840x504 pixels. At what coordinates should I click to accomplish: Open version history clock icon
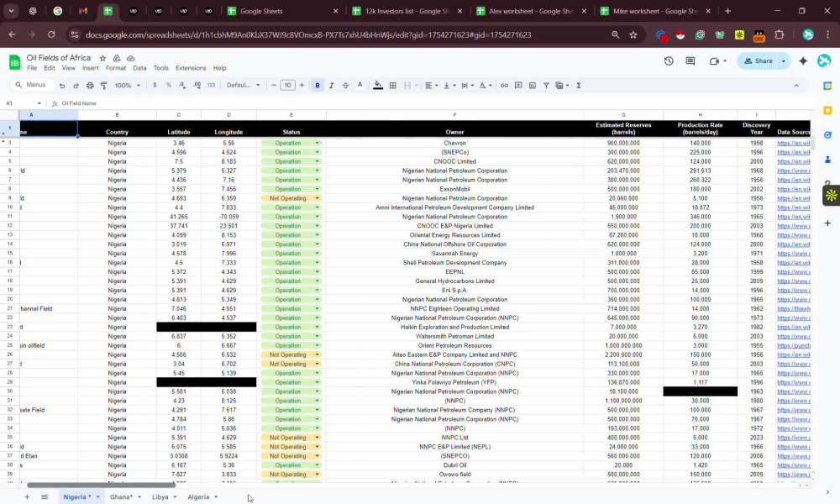[669, 60]
